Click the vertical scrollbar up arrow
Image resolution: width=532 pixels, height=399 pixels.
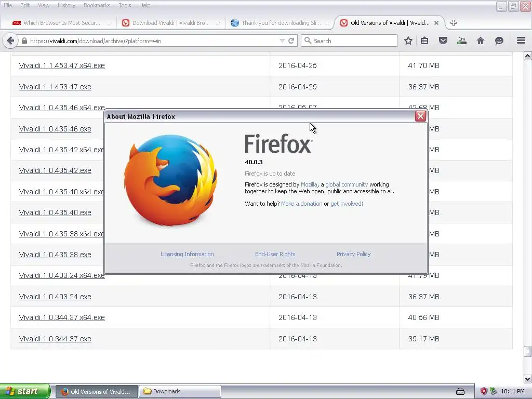click(528, 56)
